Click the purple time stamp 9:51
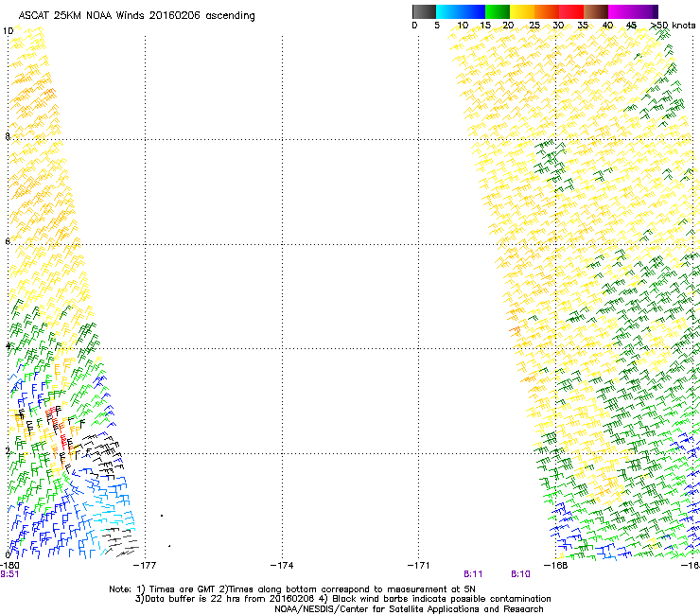Viewport: 700px width, 615px height. click(9, 574)
